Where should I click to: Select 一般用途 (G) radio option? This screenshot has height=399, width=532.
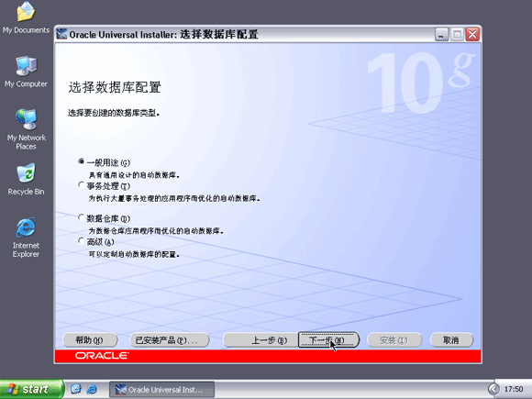81,161
